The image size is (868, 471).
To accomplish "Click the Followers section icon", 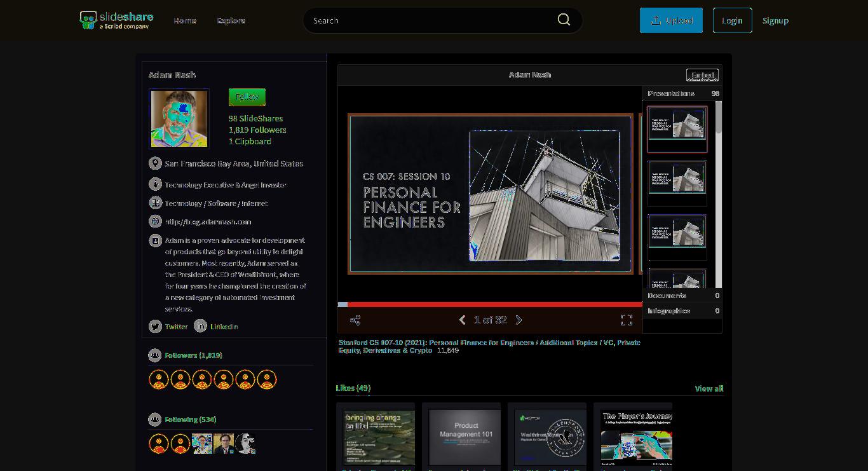I will pos(154,355).
